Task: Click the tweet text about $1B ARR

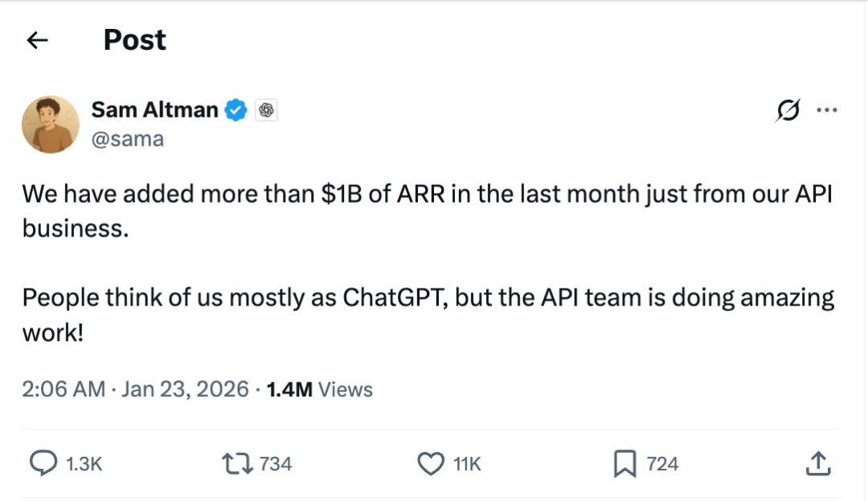Action: point(426,195)
